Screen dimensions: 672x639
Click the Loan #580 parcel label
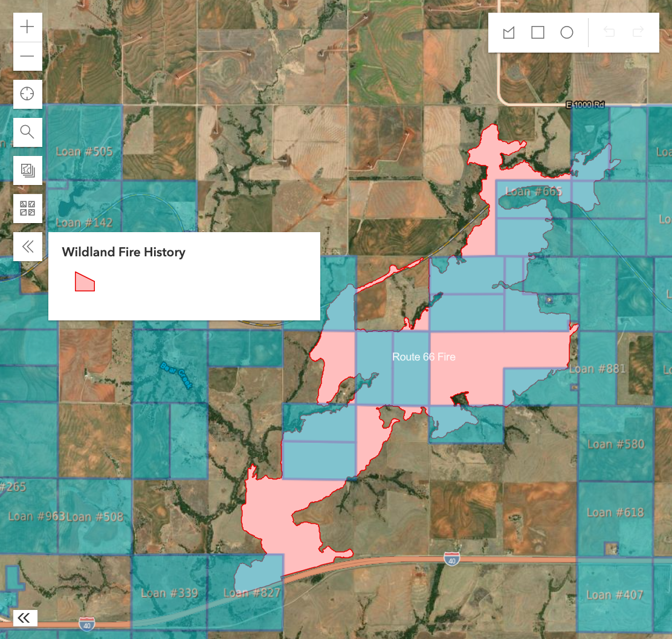click(616, 444)
